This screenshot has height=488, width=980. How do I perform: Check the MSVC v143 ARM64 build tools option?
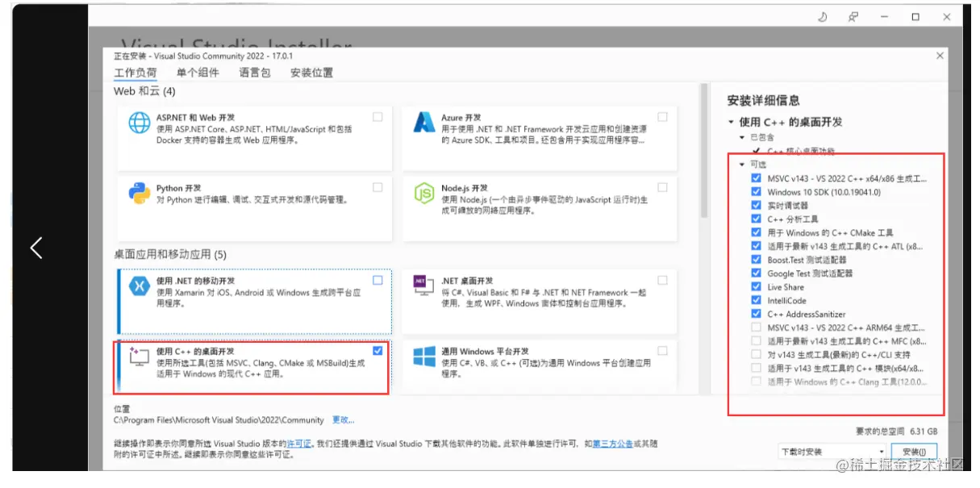tap(756, 327)
